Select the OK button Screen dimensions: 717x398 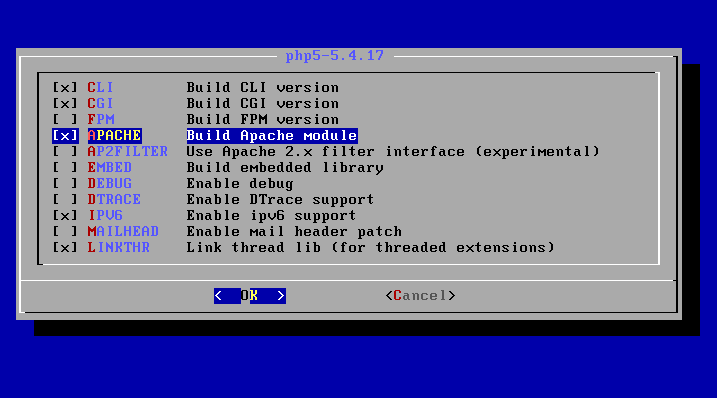point(250,296)
